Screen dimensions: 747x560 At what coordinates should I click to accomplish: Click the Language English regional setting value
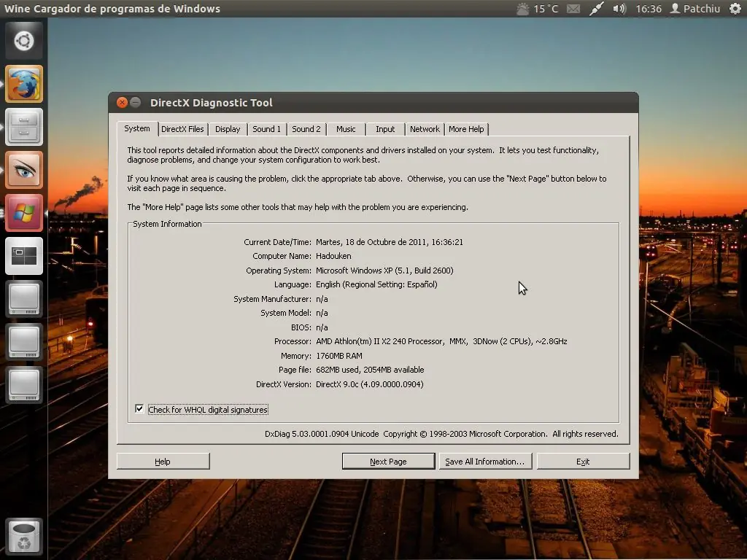pyautogui.click(x=376, y=285)
